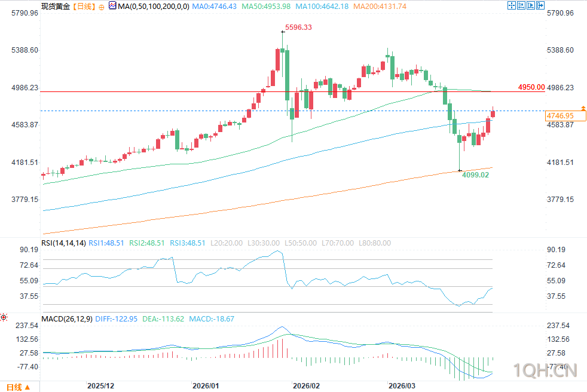Click the RSI1:48.51 reading
This screenshot has height=392, width=587.
click(106, 243)
